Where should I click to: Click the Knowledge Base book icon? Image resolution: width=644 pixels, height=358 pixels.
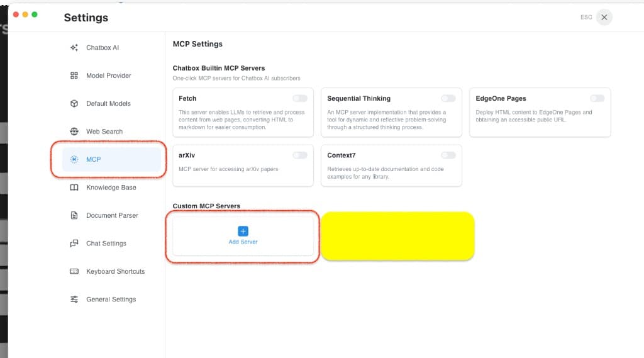[x=74, y=187]
